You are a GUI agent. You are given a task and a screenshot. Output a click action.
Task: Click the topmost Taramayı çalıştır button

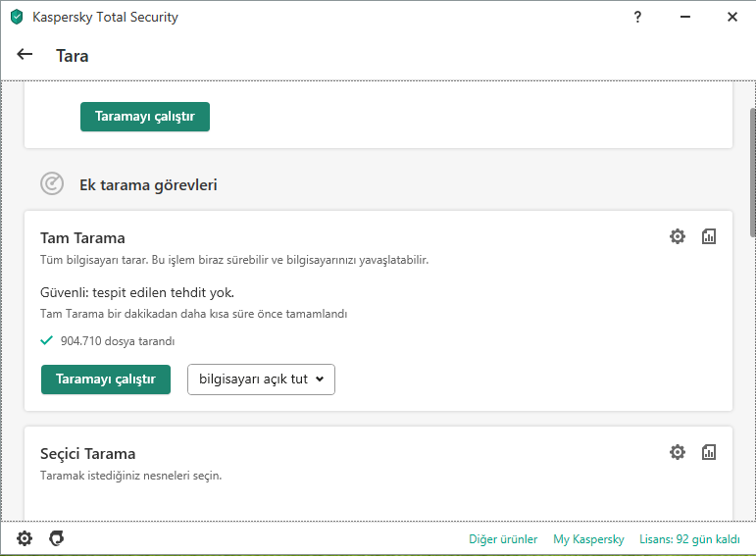point(145,116)
